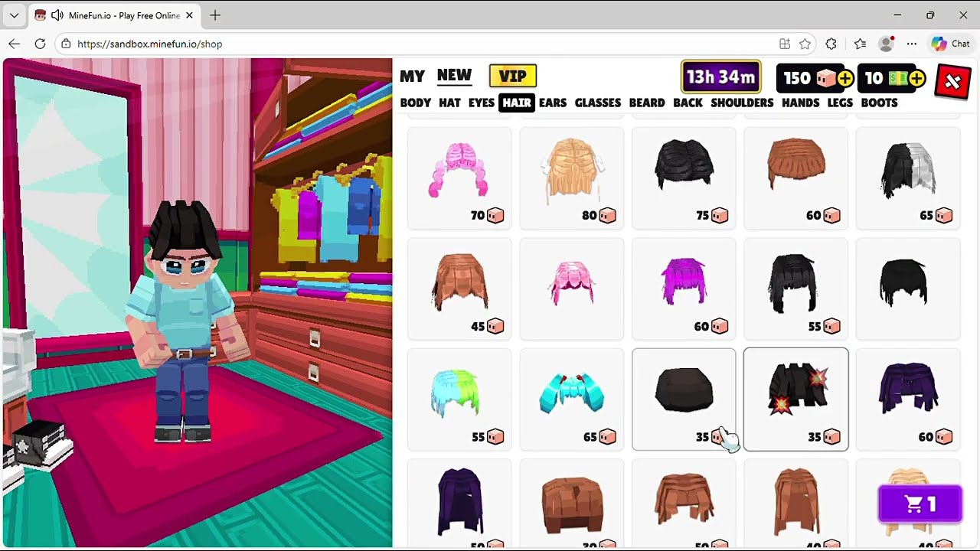Choose the black hair with red sparks
The width and height of the screenshot is (980, 551).
pos(795,399)
